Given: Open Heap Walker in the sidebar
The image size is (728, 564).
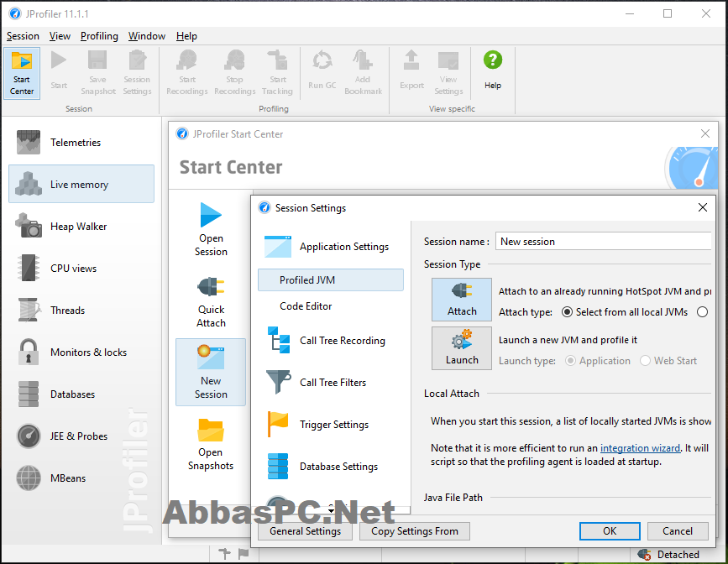Looking at the screenshot, I should [81, 226].
